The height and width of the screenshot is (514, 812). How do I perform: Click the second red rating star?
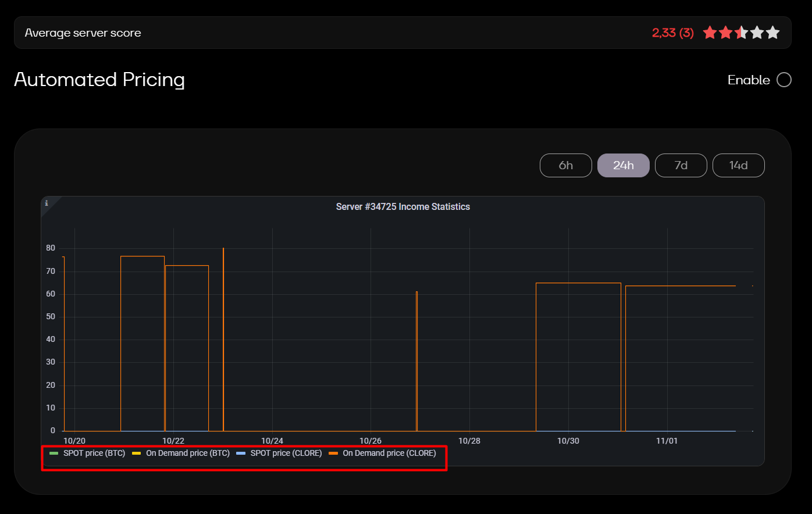[725, 33]
